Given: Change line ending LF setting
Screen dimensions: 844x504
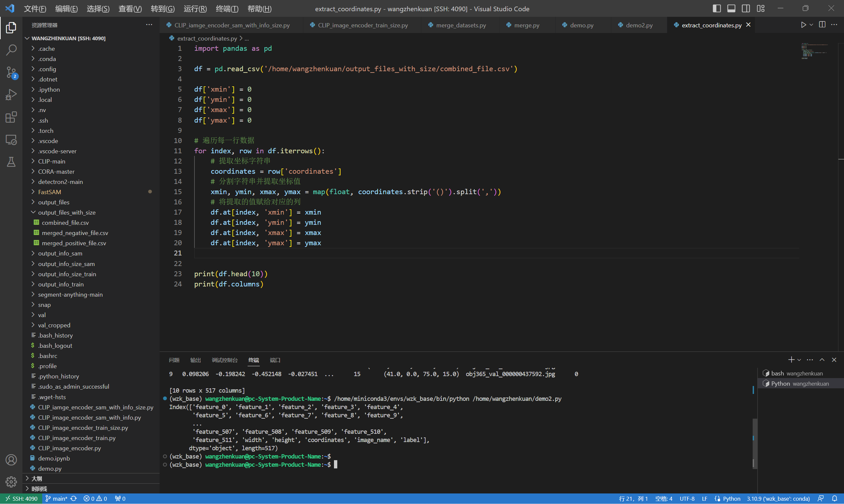Looking at the screenshot, I should pos(704,499).
